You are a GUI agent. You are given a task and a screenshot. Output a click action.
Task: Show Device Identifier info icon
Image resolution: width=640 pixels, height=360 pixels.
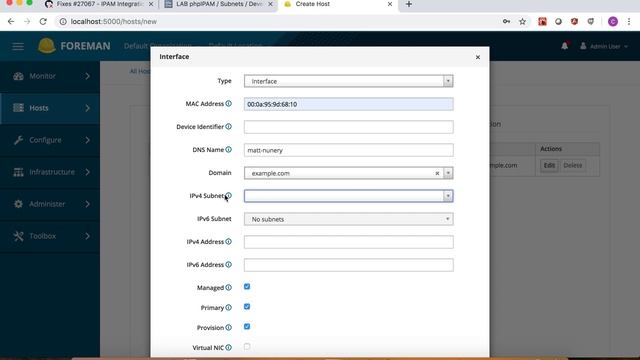pyautogui.click(x=229, y=127)
